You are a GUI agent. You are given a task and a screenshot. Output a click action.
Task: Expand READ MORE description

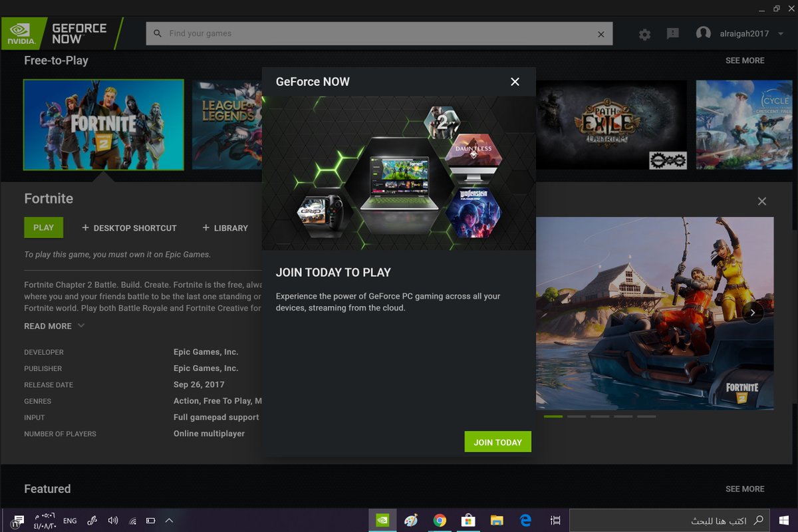point(55,326)
